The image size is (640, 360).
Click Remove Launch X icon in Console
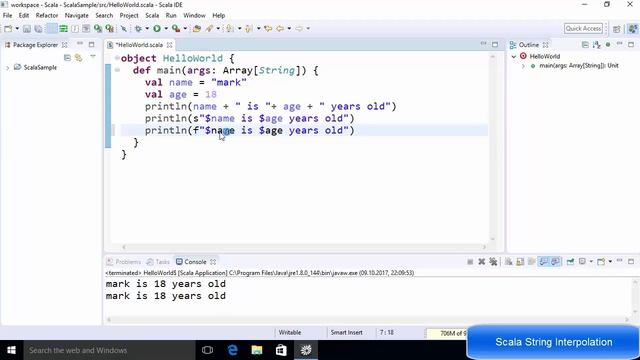pos(482,262)
